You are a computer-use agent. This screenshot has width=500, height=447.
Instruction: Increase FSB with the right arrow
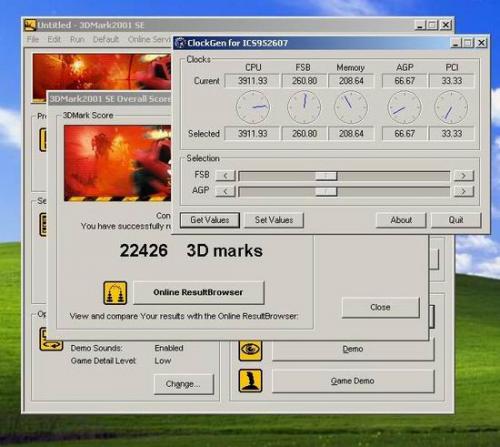[463, 175]
